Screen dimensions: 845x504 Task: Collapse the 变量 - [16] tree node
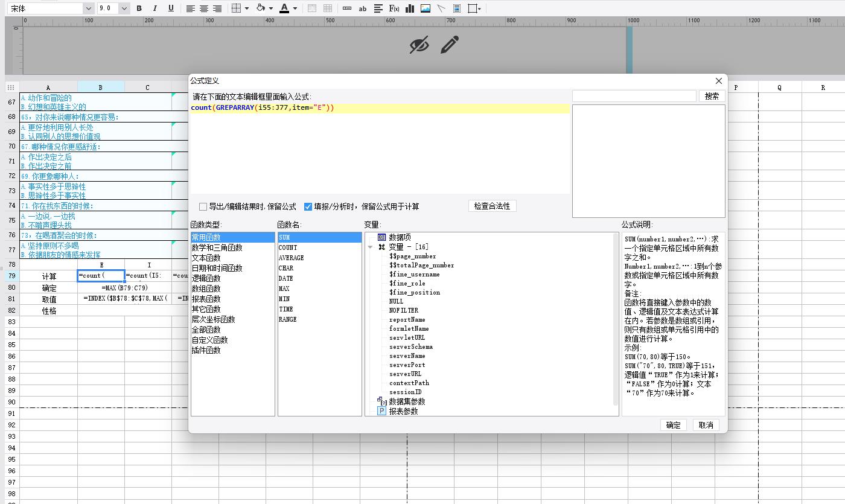[x=371, y=247]
